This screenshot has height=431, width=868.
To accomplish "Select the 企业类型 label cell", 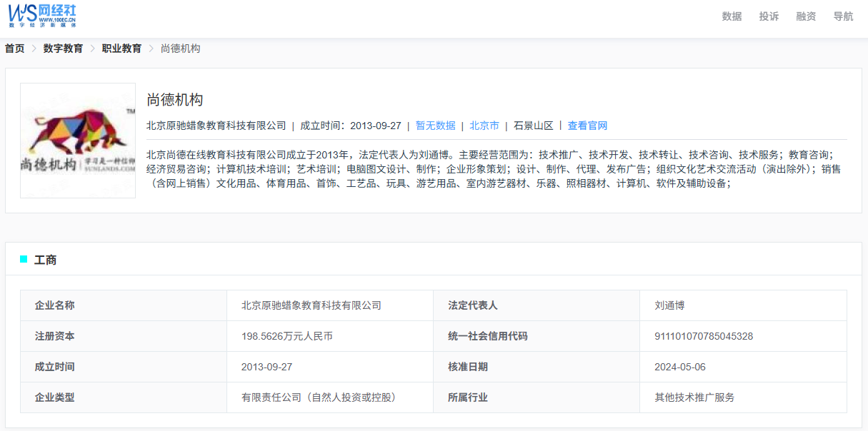I will click(x=124, y=397).
